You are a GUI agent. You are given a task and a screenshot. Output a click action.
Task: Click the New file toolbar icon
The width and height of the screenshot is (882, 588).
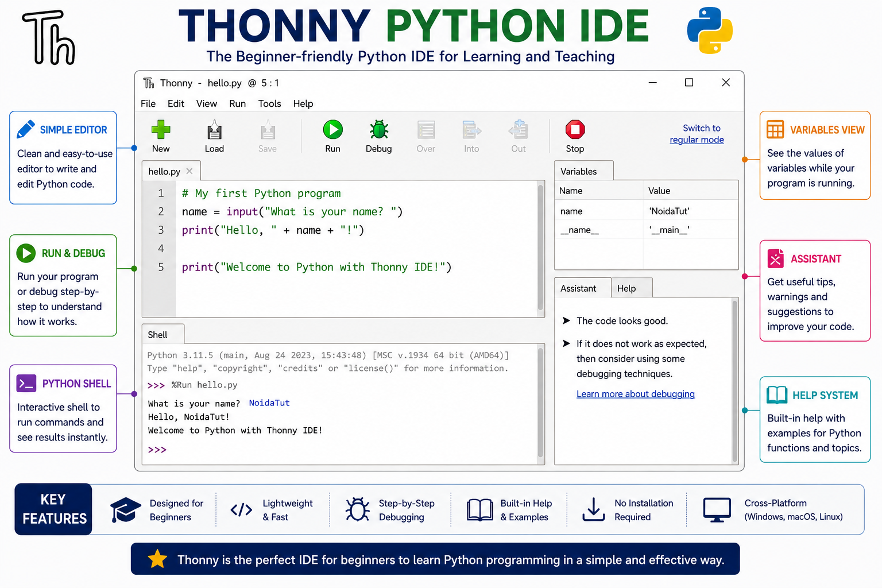pos(161,130)
